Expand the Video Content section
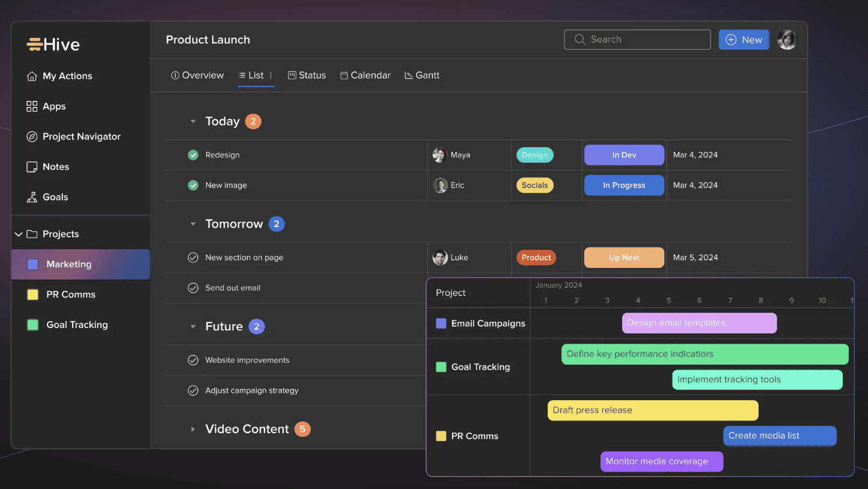Viewport: 868px width, 489px height. tap(193, 429)
